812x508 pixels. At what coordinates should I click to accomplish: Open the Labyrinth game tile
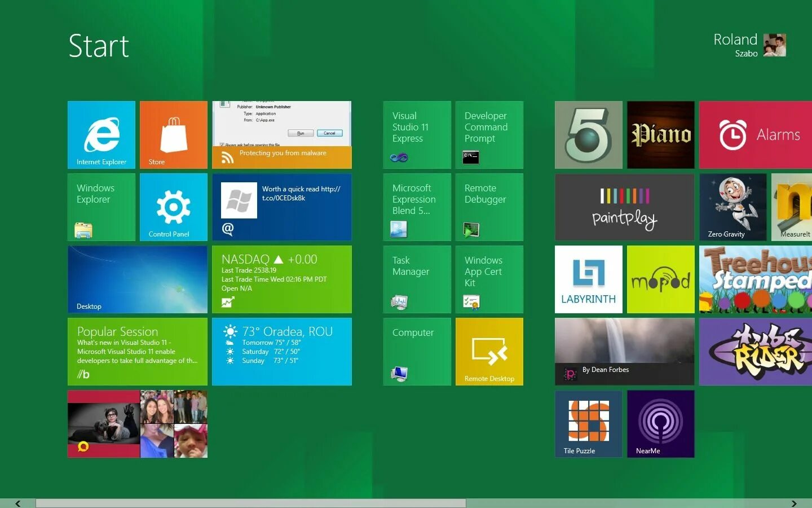point(589,279)
